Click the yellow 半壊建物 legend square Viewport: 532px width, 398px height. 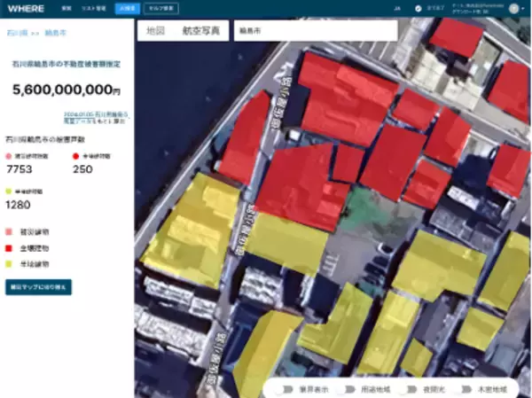click(9, 264)
